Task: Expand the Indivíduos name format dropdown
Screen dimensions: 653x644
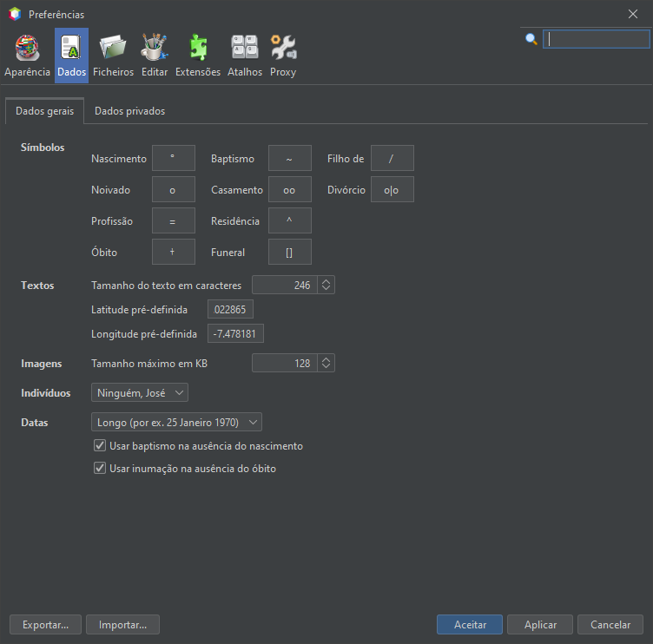Action: 139,393
